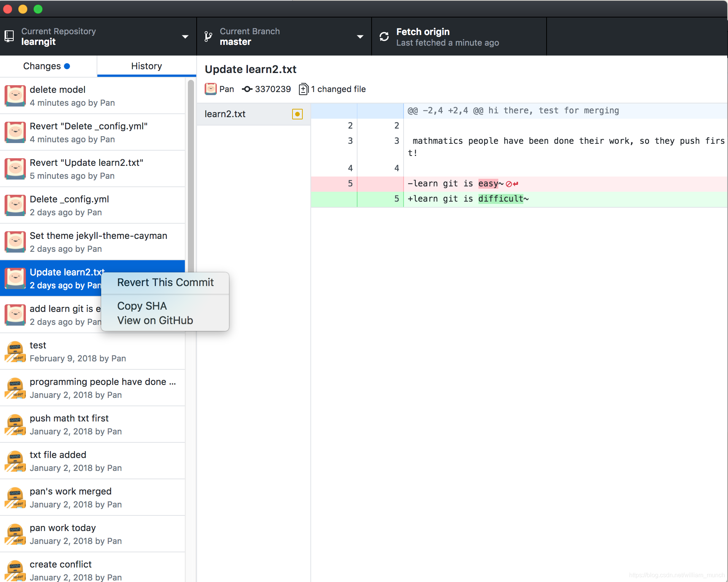Viewport: 728px width, 582px height.
Task: Click the avatar on the delete model commit
Action: 15,96
